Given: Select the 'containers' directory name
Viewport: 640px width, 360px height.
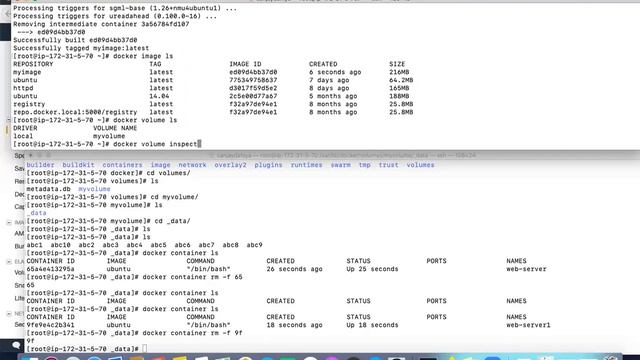Looking at the screenshot, I should point(122,165).
